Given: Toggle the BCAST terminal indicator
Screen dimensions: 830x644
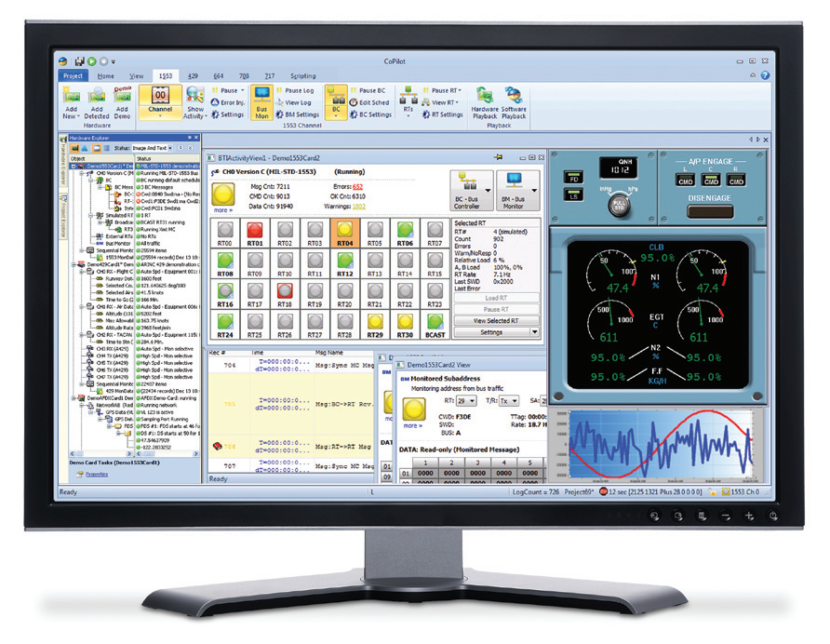Looking at the screenshot, I should [435, 321].
